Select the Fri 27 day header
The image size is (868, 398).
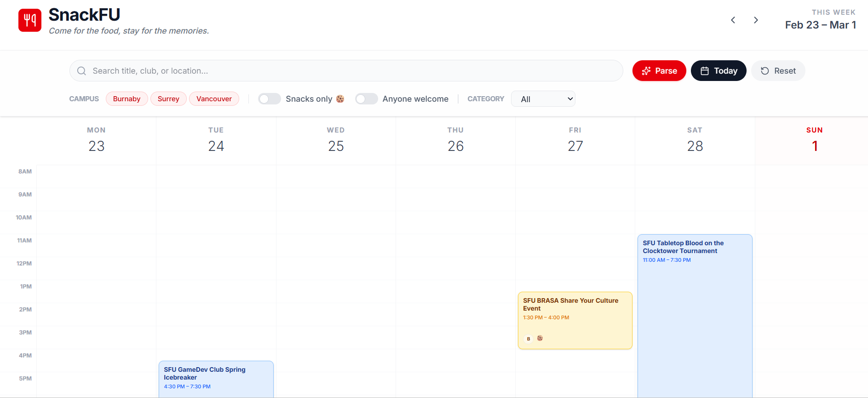(575, 141)
